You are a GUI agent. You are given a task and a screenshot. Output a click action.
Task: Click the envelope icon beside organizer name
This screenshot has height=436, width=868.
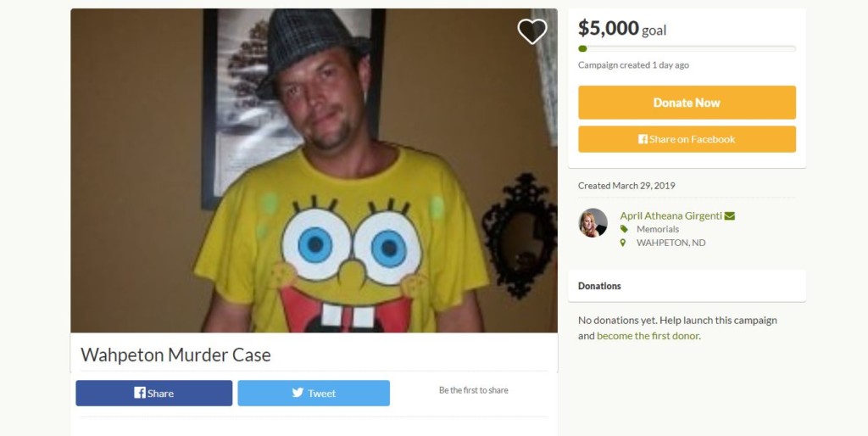click(730, 216)
